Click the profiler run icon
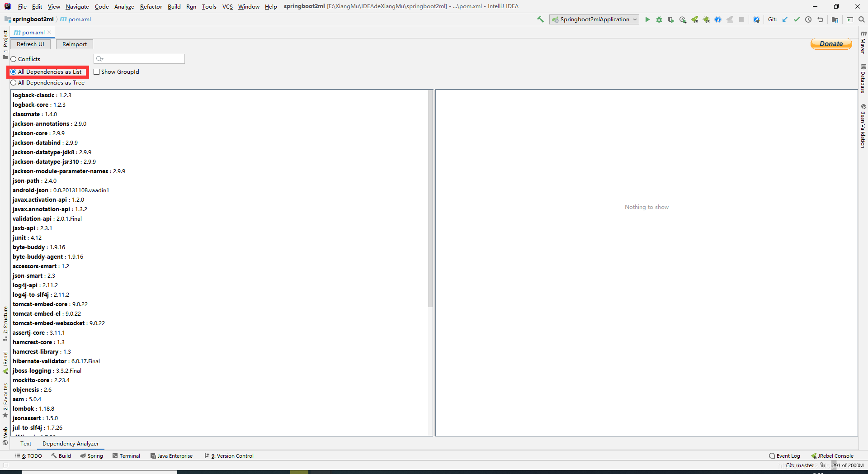This screenshot has height=474, width=868. tap(683, 19)
